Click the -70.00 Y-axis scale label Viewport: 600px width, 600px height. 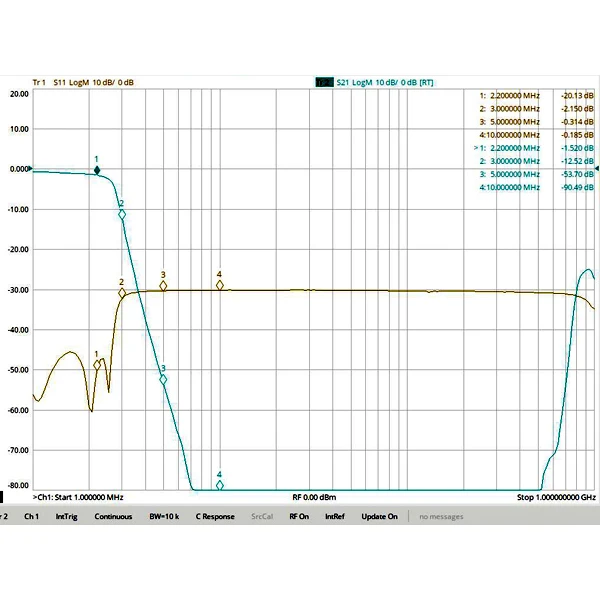pyautogui.click(x=18, y=450)
